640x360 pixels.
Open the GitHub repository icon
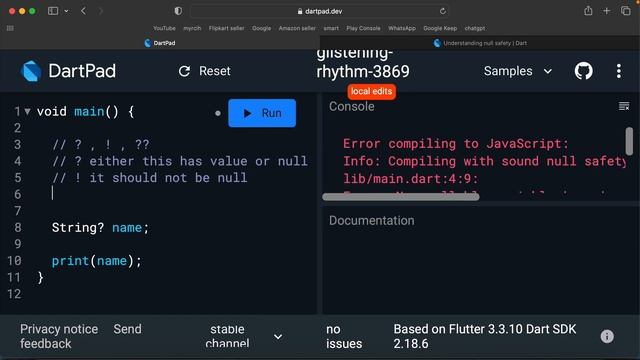[x=584, y=71]
